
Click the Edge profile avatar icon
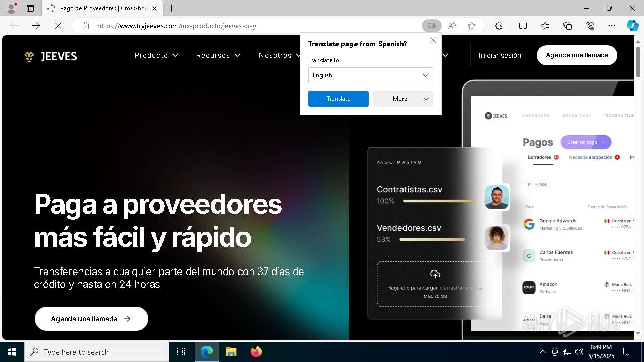pos(11,8)
